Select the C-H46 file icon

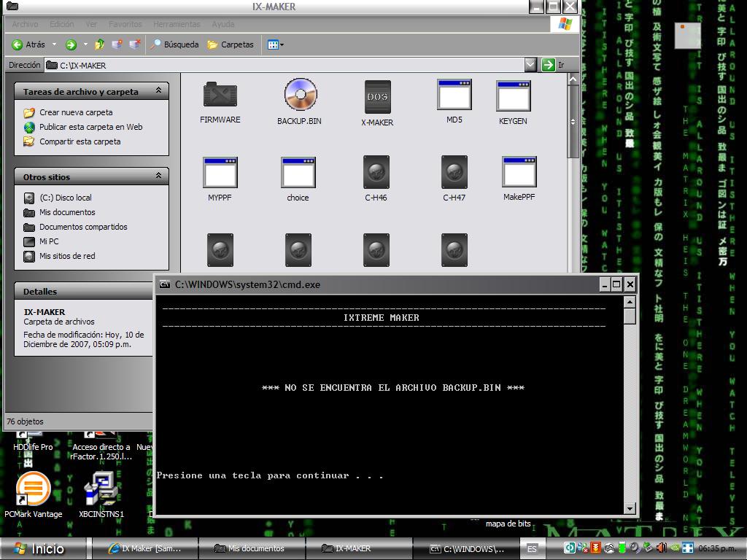(x=376, y=172)
